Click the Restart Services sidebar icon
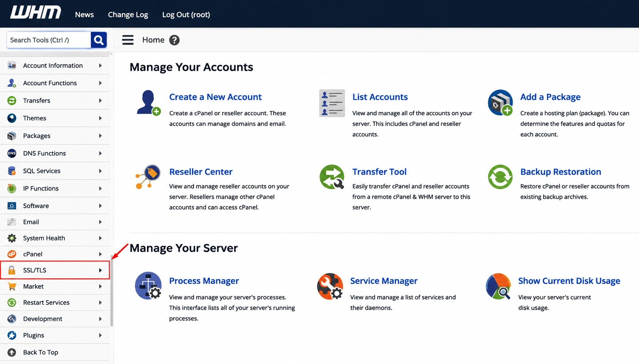Viewport: 639px width, 364px height. point(12,303)
